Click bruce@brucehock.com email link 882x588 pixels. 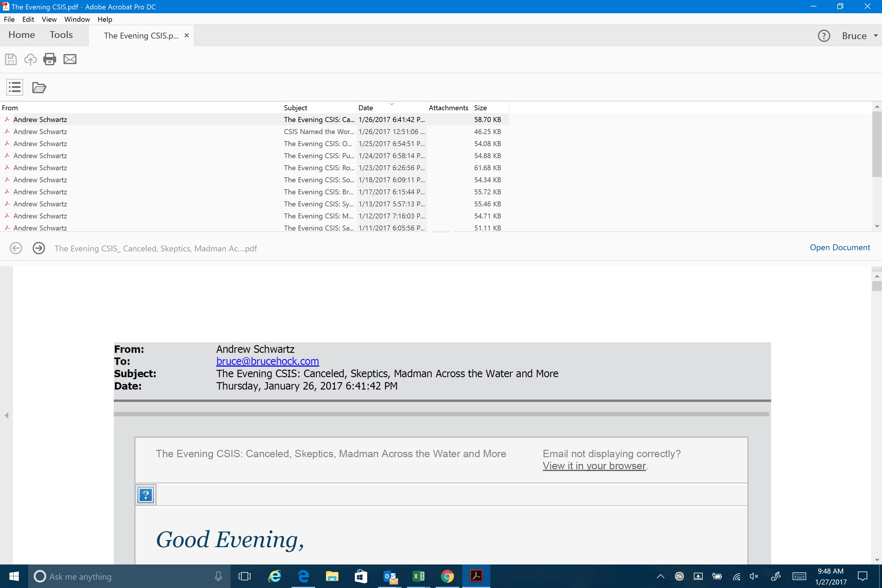tap(267, 361)
